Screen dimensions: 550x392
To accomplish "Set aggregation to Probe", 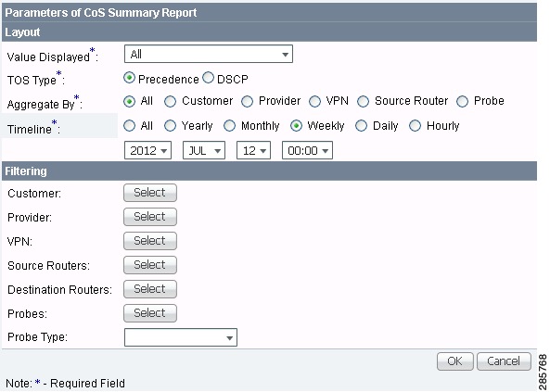I will [462, 101].
